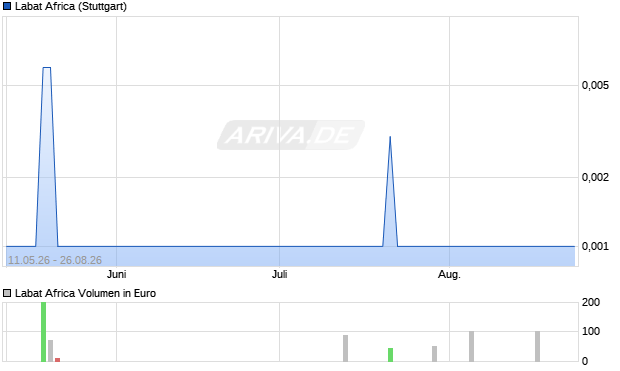
Task: Click the ARIVA.DE watermark logo
Action: (291, 135)
